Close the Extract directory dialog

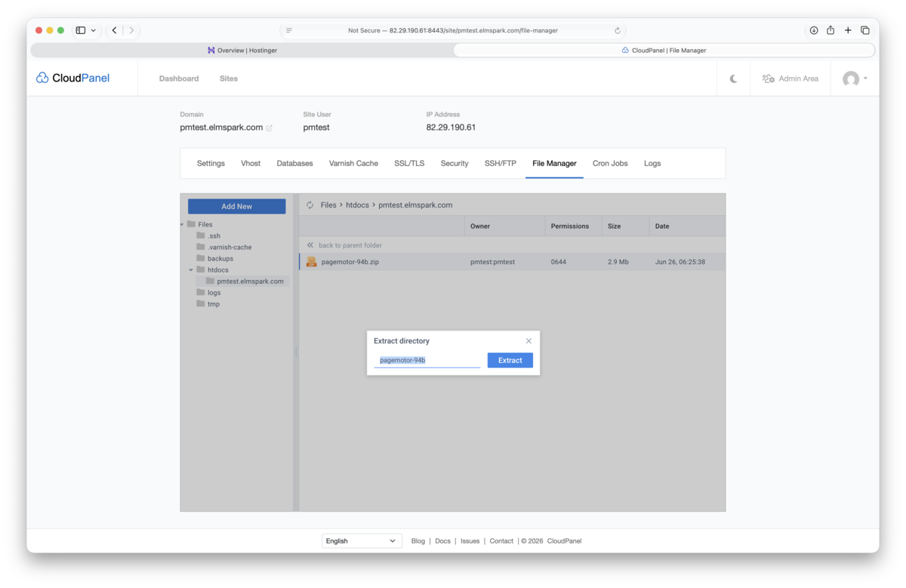[x=528, y=340]
